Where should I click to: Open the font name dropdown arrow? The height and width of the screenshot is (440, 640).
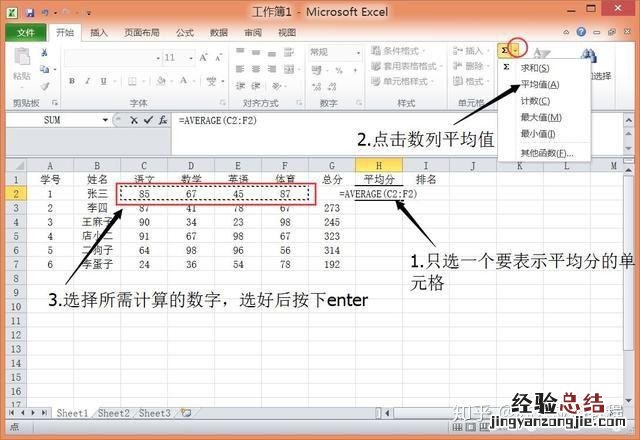click(158, 58)
